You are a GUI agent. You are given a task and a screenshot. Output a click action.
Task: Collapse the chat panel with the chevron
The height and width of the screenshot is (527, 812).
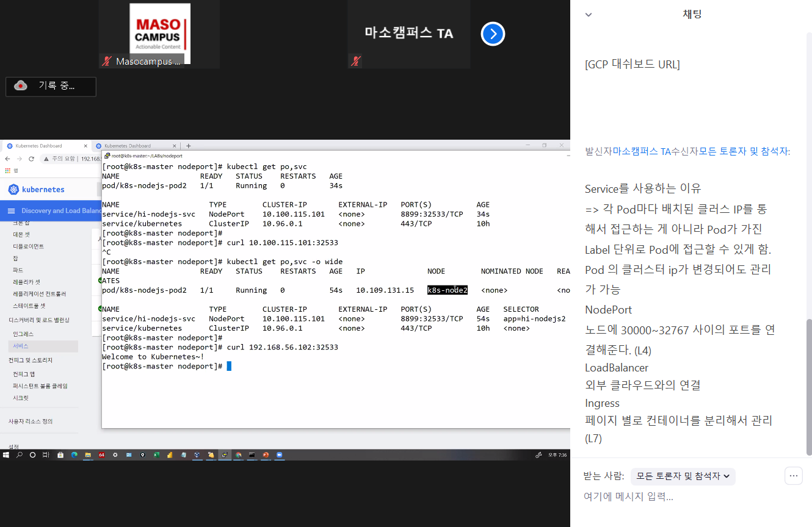(x=589, y=15)
